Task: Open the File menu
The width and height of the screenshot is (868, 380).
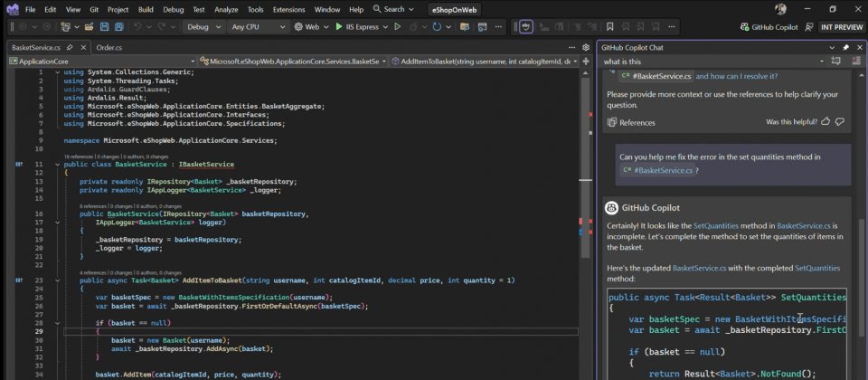Action: coord(31,9)
